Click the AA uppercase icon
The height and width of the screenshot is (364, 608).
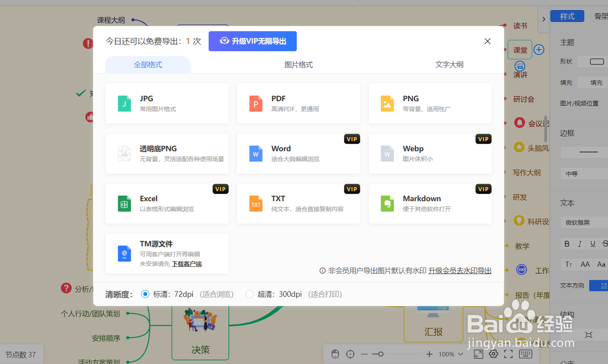coord(585,264)
